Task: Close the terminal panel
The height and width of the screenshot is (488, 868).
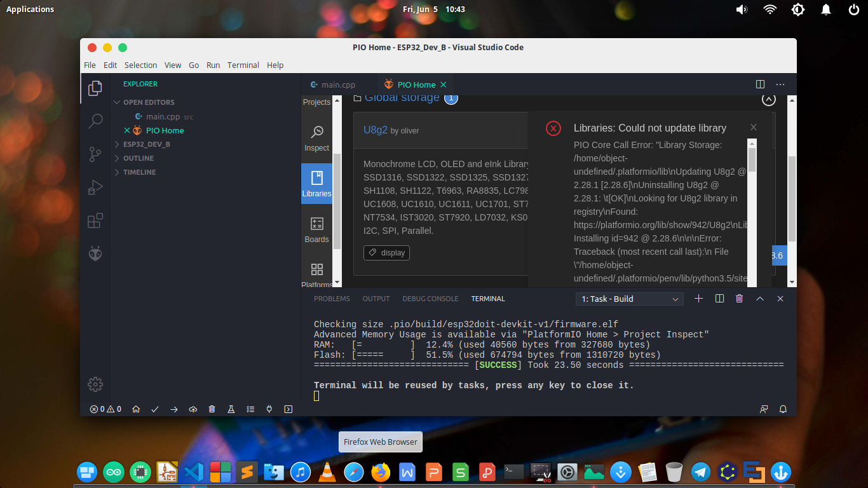Action: [780, 299]
